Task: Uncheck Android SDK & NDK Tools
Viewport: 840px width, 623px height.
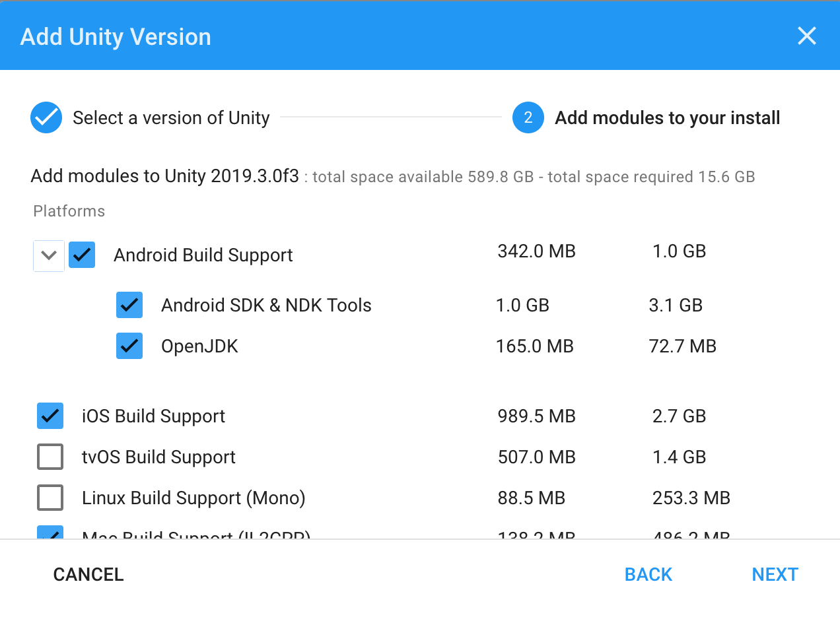Action: click(129, 305)
